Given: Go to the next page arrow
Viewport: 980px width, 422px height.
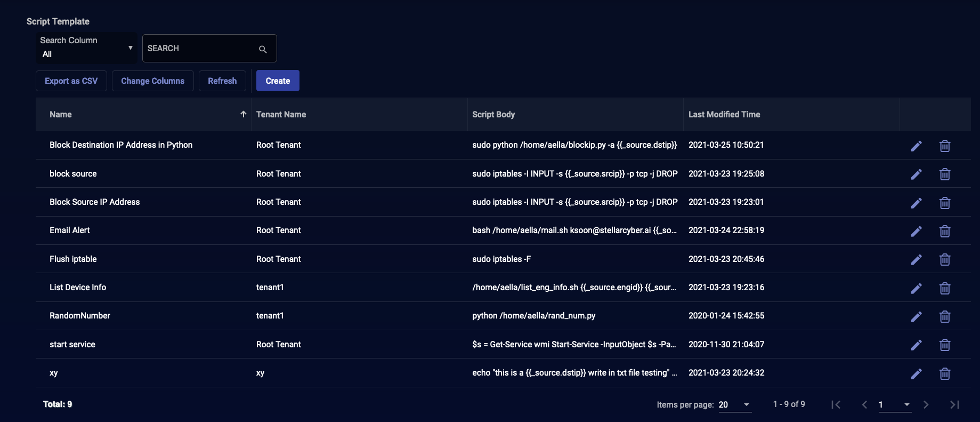Looking at the screenshot, I should point(926,404).
